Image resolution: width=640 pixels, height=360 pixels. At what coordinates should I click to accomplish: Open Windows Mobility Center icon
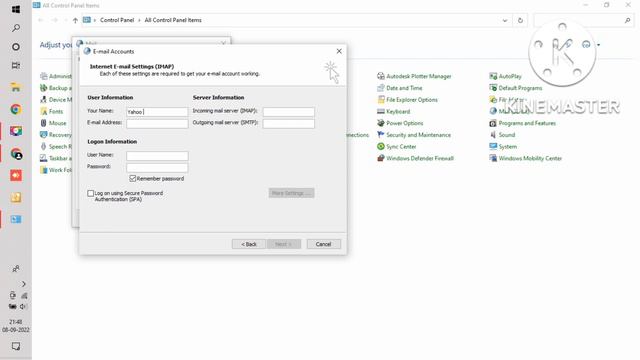pos(493,158)
